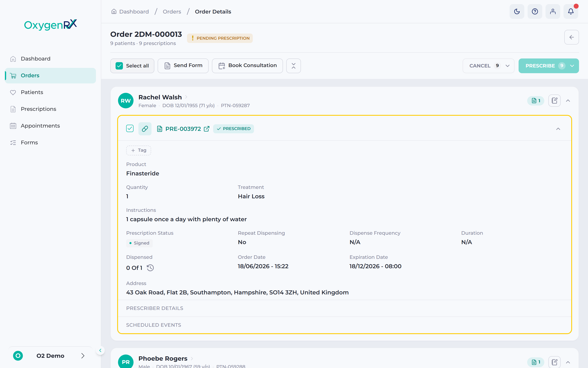This screenshot has height=368, width=588.
Task: Expand the O2 Demo account switcher
Action: (x=83, y=356)
